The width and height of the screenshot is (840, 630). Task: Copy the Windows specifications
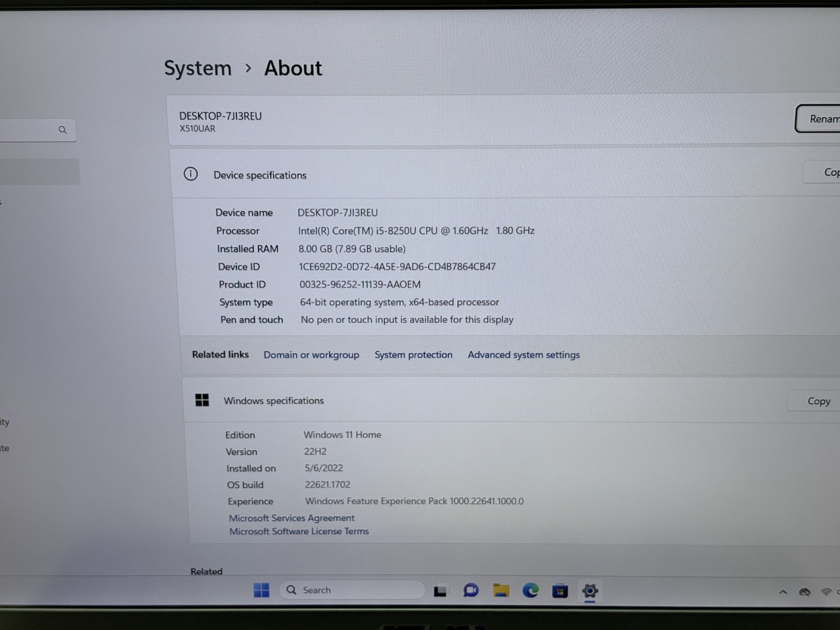coord(815,401)
